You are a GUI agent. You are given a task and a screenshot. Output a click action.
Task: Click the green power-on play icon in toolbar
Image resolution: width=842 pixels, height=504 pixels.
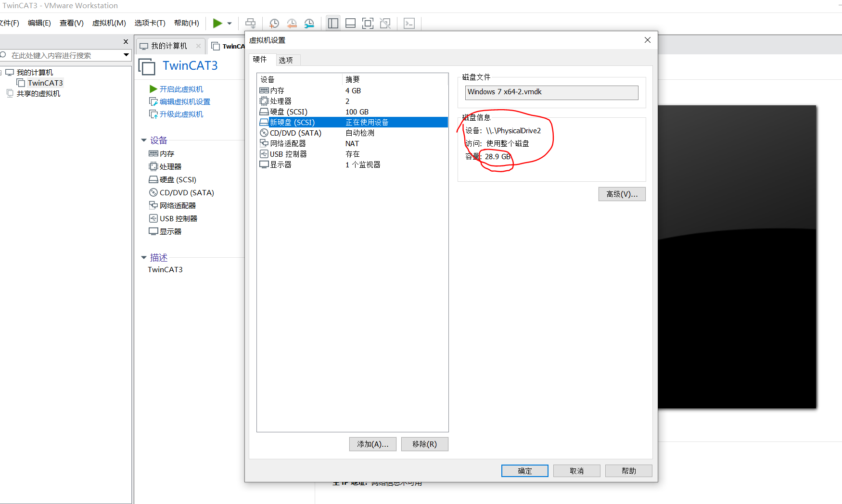point(217,23)
